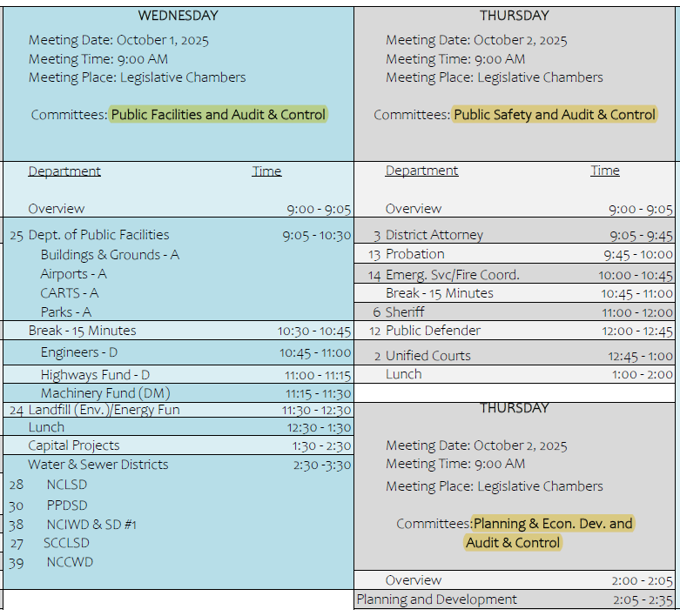
Task: Click the Dept. of Public Facilities cell
Action: pos(98,235)
